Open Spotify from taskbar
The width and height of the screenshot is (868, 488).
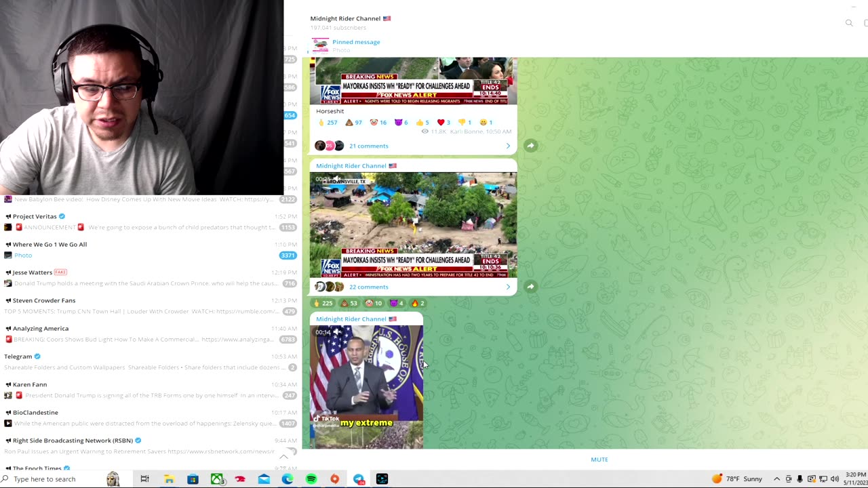[311, 479]
